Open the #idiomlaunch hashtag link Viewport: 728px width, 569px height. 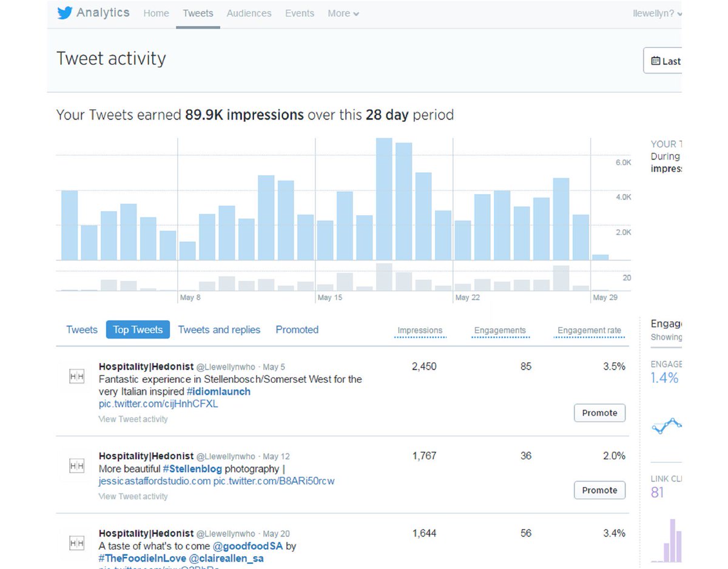[218, 391]
